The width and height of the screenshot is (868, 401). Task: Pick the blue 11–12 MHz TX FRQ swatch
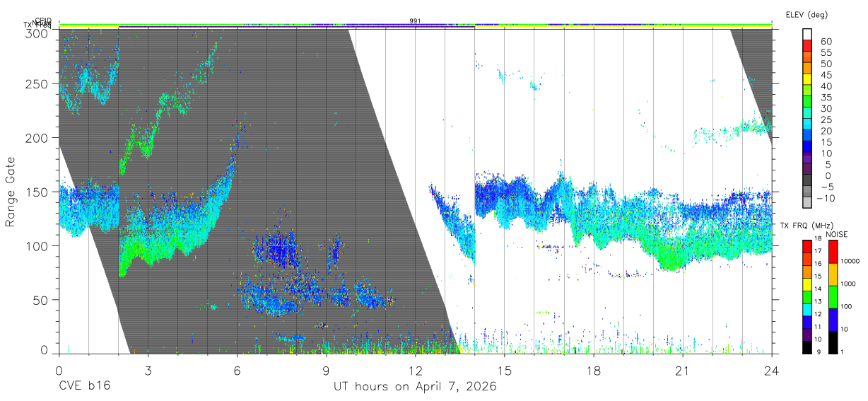[807, 322]
